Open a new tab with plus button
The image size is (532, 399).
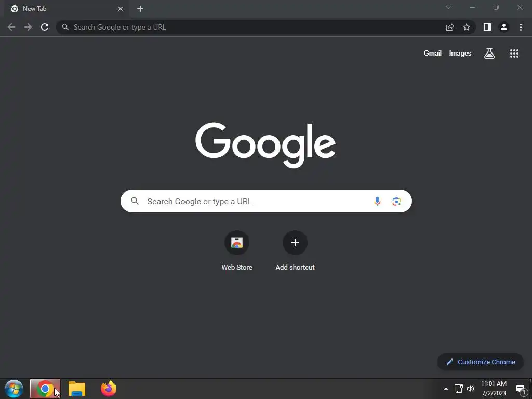tap(140, 9)
